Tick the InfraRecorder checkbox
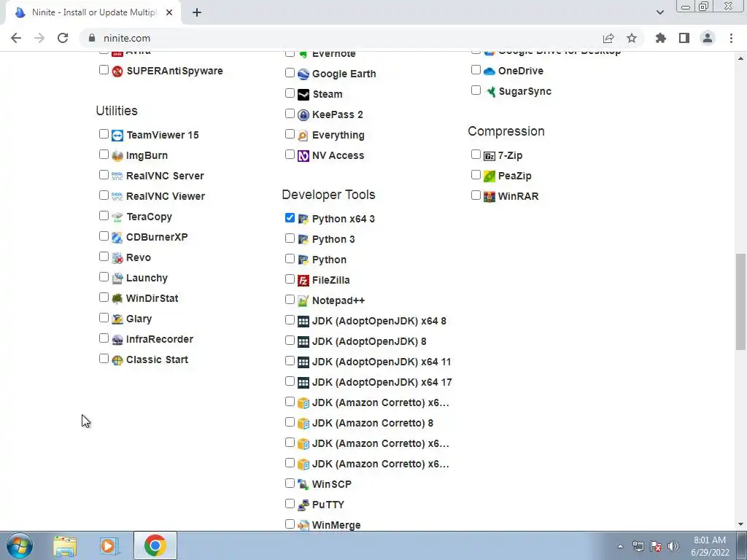 [x=104, y=338]
